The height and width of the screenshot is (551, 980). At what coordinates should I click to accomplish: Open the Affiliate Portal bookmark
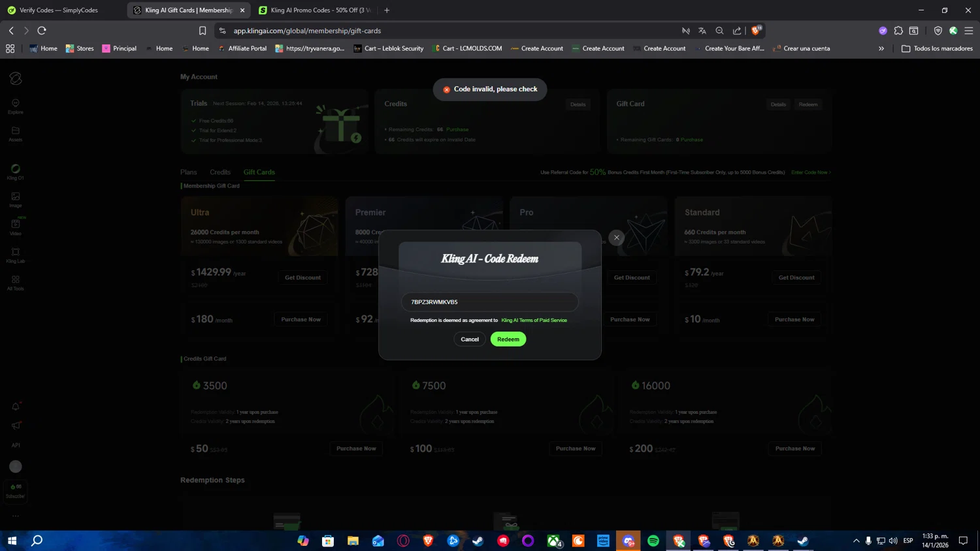pyautogui.click(x=242, y=48)
